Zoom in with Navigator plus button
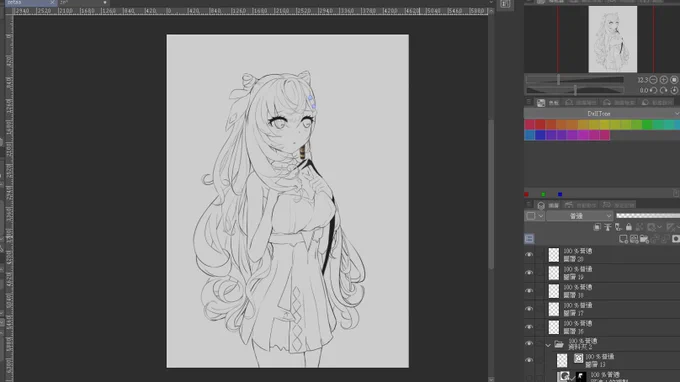This screenshot has width=680, height=382. coord(664,80)
